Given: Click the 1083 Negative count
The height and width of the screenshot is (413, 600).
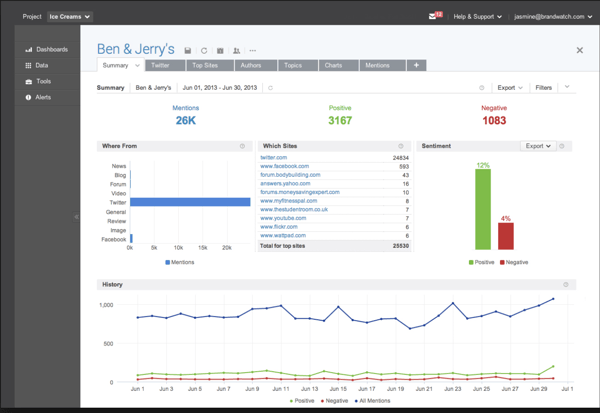Looking at the screenshot, I should coord(494,121).
